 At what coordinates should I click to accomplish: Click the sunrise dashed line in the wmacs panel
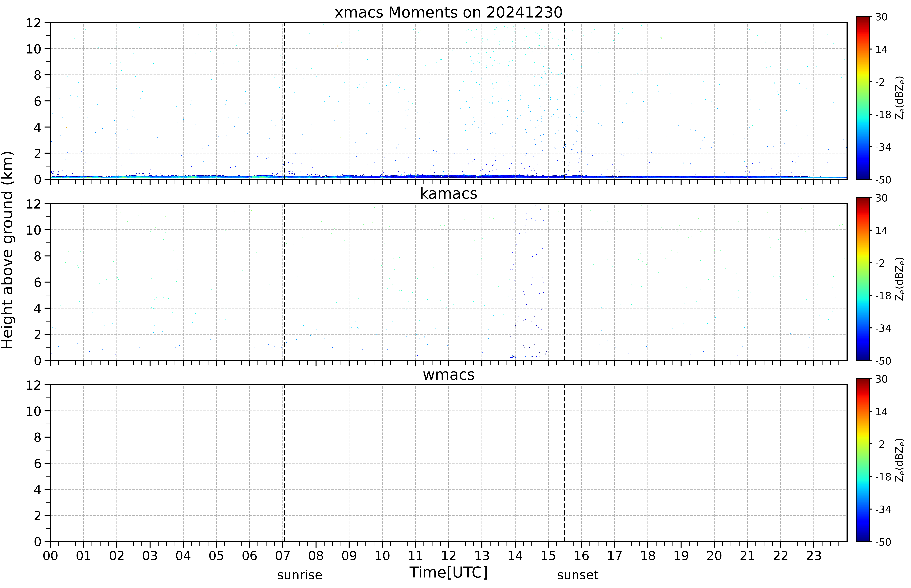(284, 463)
